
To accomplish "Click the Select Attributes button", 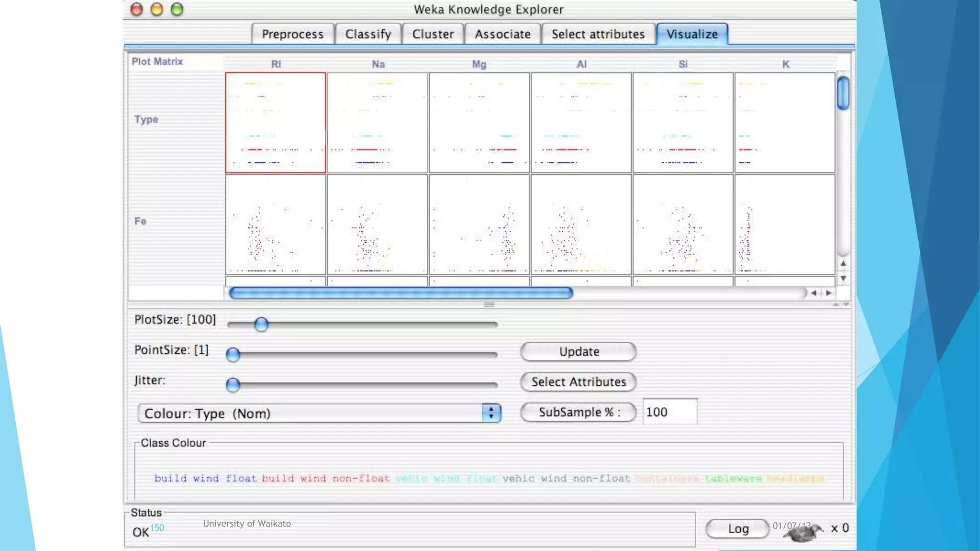I will point(578,382).
